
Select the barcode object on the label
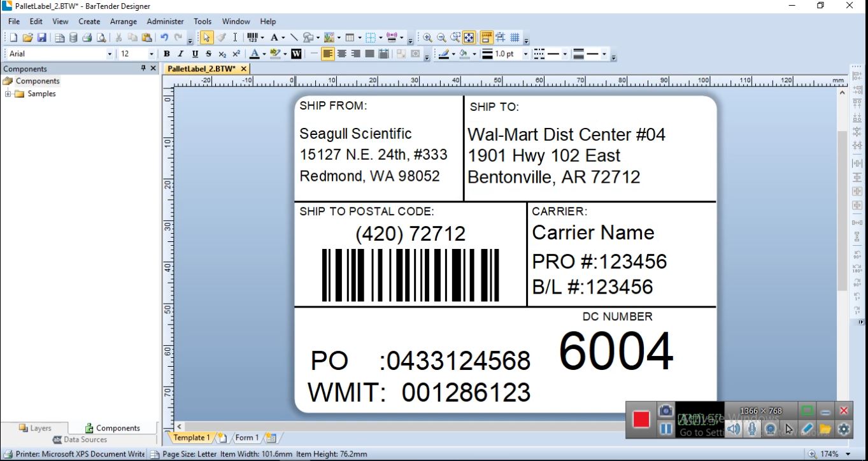(x=411, y=275)
